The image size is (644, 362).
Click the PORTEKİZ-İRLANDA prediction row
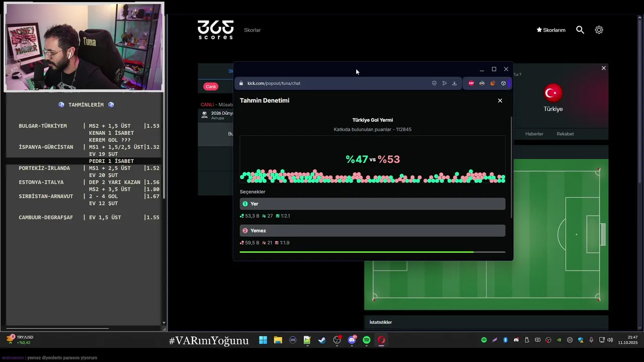pos(89,168)
